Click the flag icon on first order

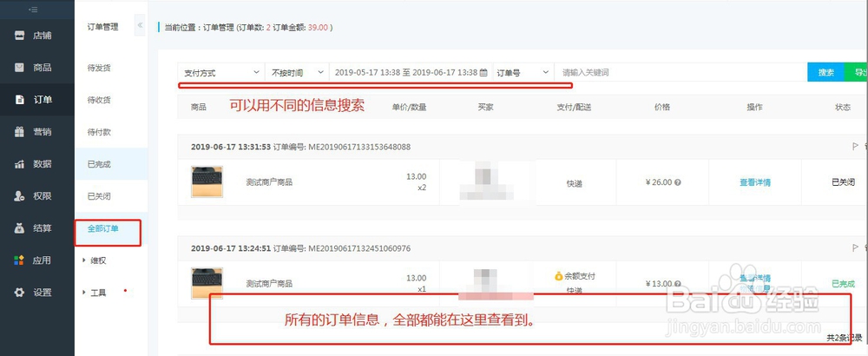pos(855,147)
